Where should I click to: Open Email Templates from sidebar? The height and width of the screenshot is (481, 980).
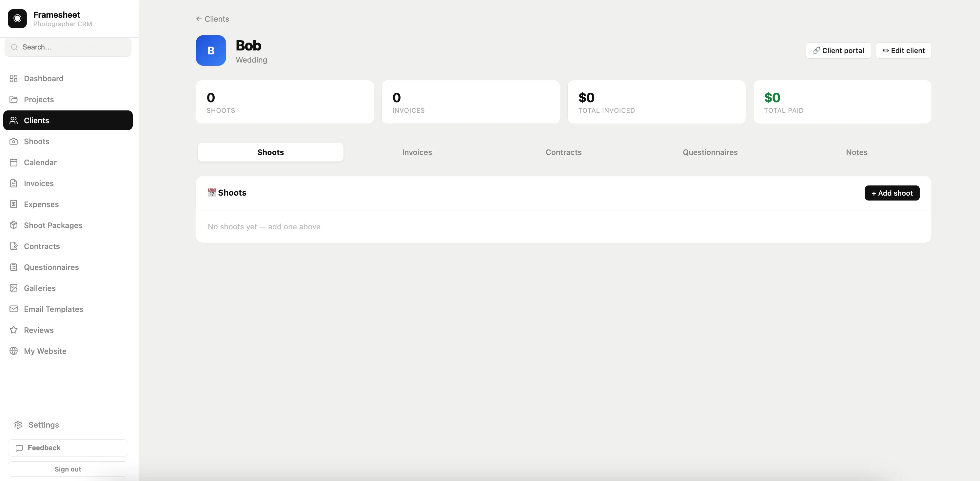(68, 309)
